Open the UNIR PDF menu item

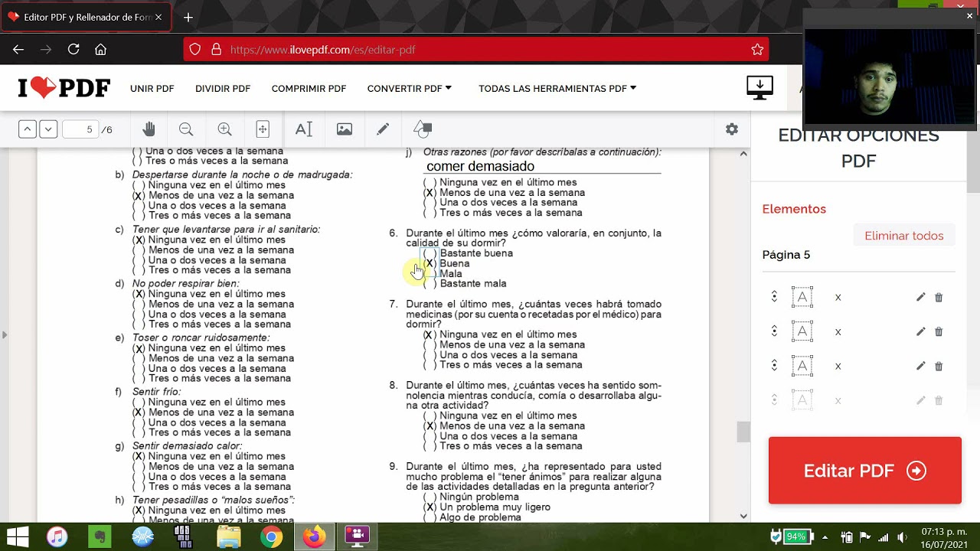pyautogui.click(x=152, y=89)
